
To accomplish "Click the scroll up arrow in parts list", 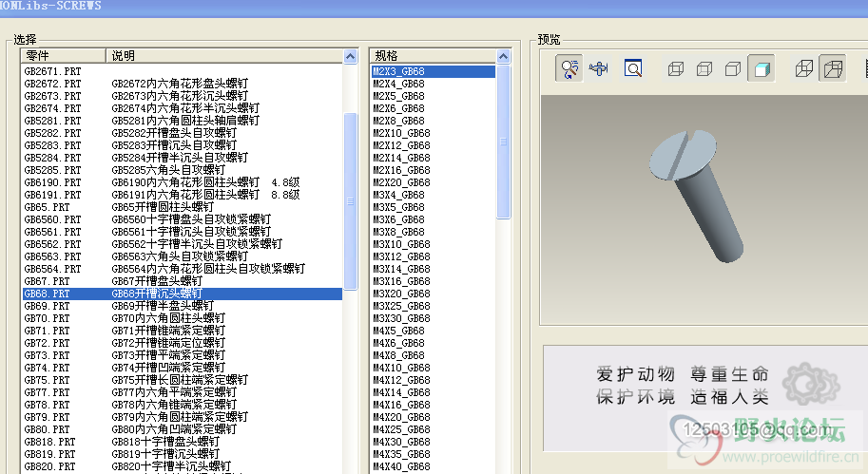I will pos(350,56).
